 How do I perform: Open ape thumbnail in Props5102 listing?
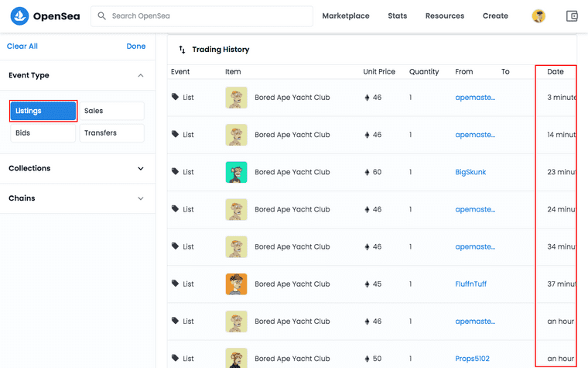236,358
